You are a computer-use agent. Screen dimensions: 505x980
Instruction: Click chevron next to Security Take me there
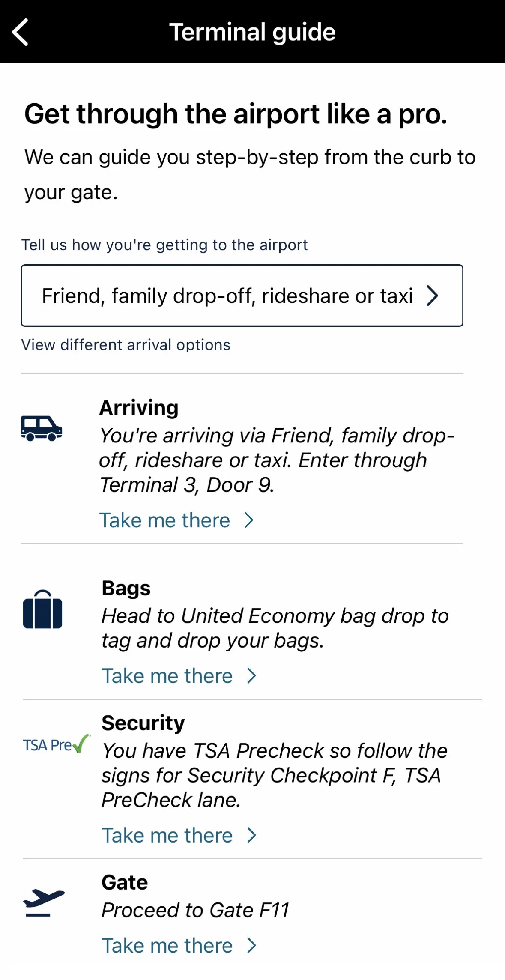(x=251, y=835)
